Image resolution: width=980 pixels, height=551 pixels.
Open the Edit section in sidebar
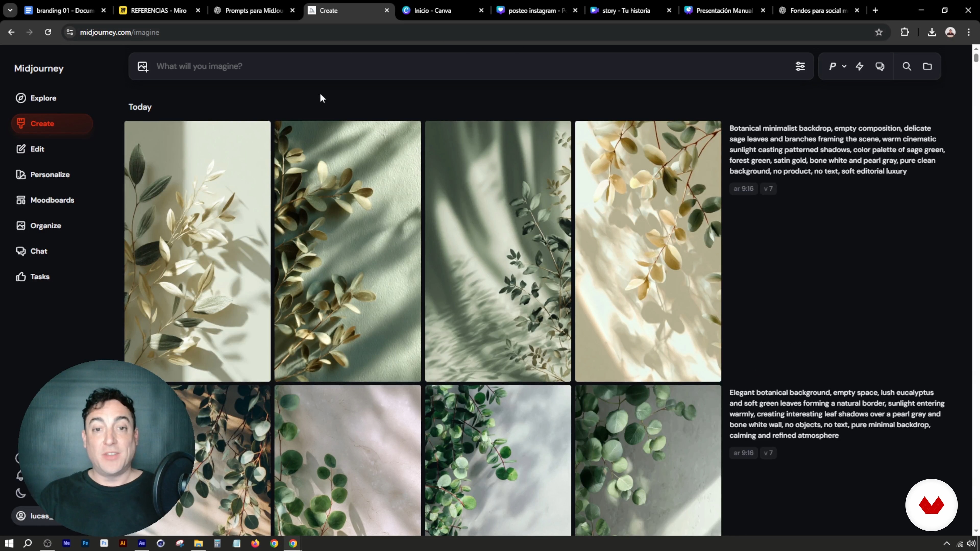pyautogui.click(x=30, y=149)
